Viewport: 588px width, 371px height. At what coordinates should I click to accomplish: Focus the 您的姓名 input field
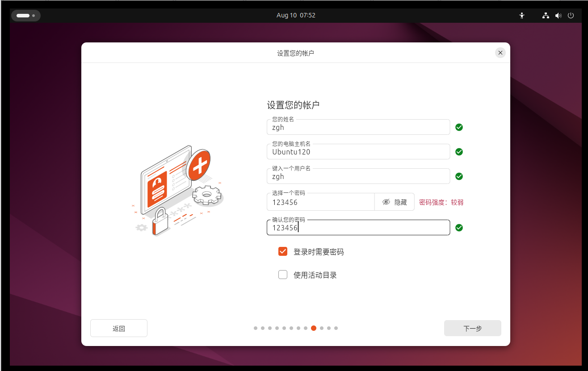pyautogui.click(x=358, y=127)
